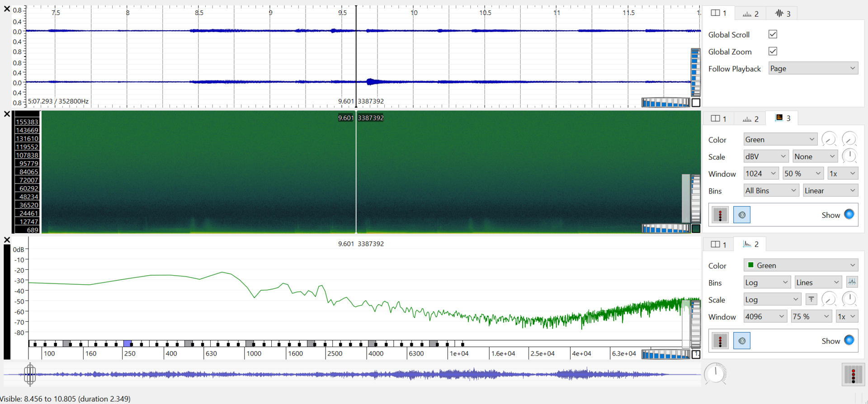Select spectrogram pane tab 1

coord(718,118)
